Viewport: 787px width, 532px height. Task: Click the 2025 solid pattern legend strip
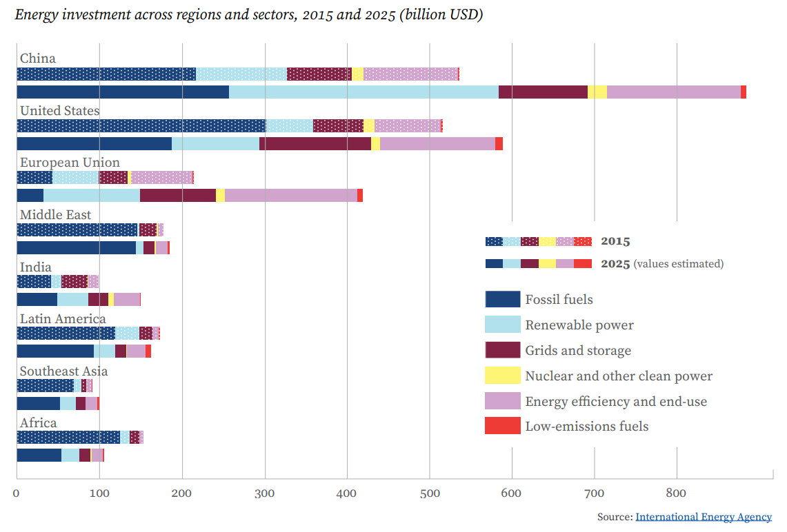(538, 263)
